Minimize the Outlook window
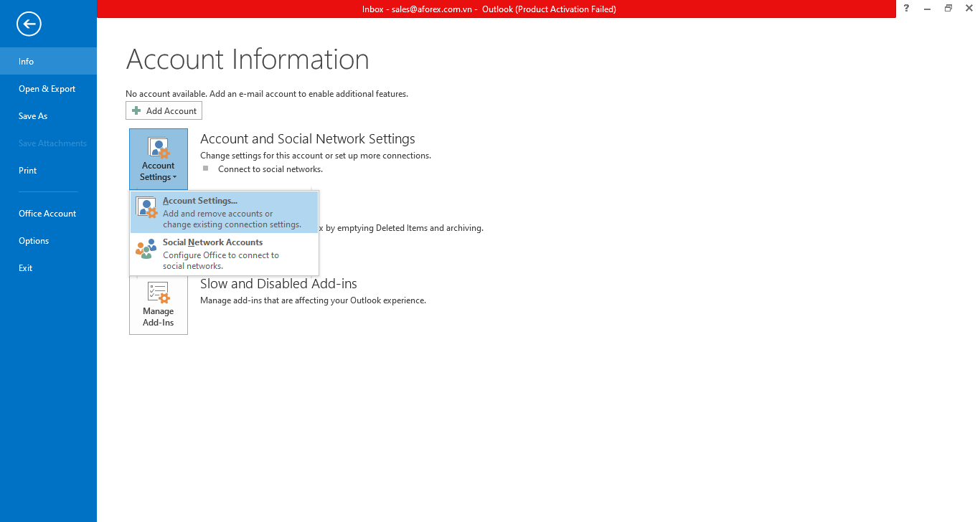The width and height of the screenshot is (980, 522). (x=928, y=9)
